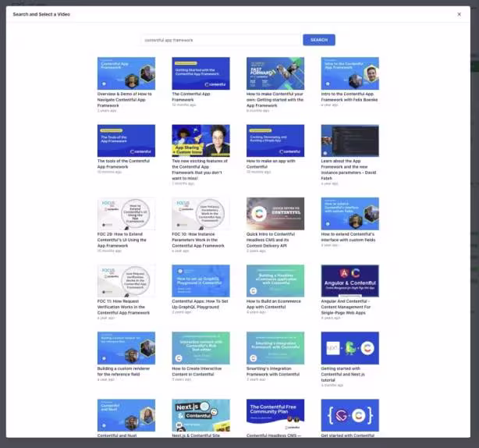This screenshot has height=448, width=479.
Task: Select the dark code editor video thumbnail
Action: tap(349, 140)
